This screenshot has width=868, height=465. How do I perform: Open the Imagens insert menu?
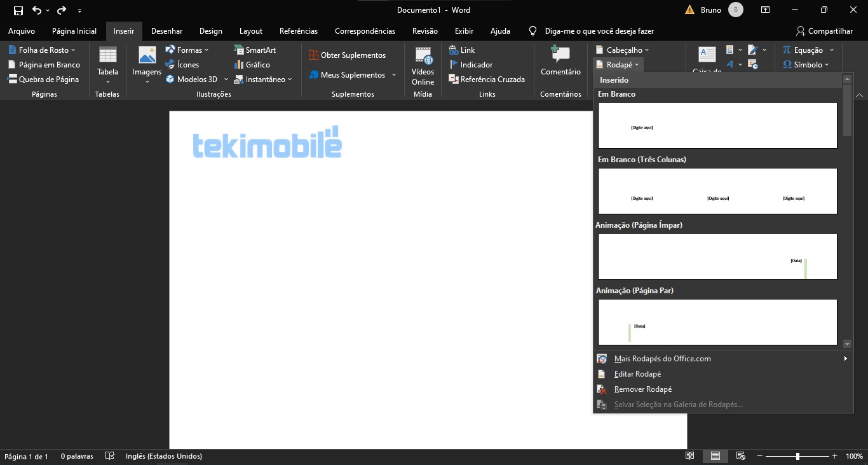coord(147,65)
